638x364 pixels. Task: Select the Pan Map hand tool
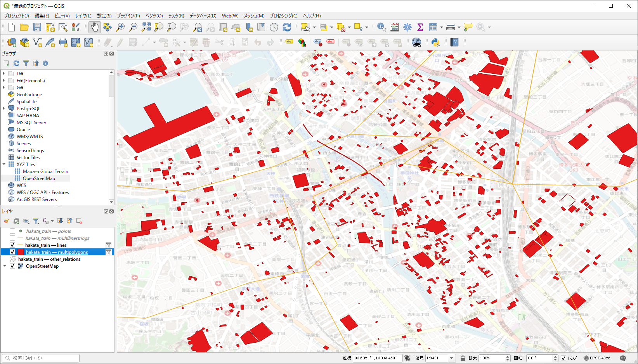(x=95, y=27)
